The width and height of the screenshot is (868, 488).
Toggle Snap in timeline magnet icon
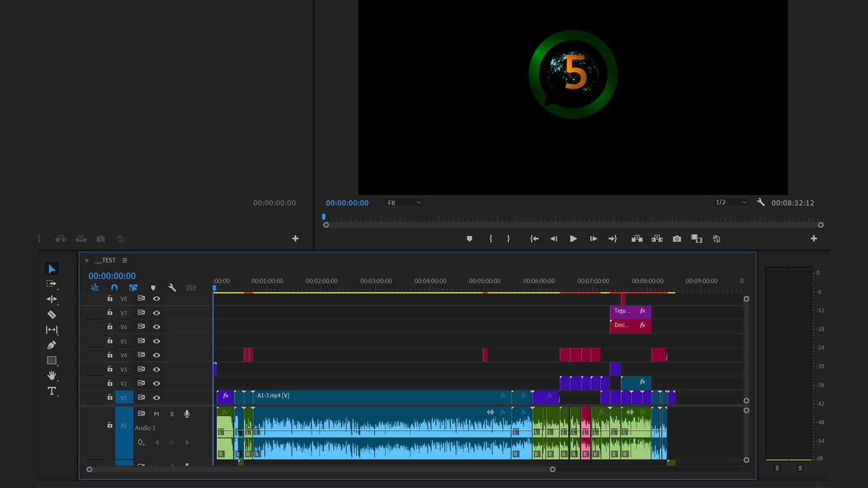pos(114,288)
